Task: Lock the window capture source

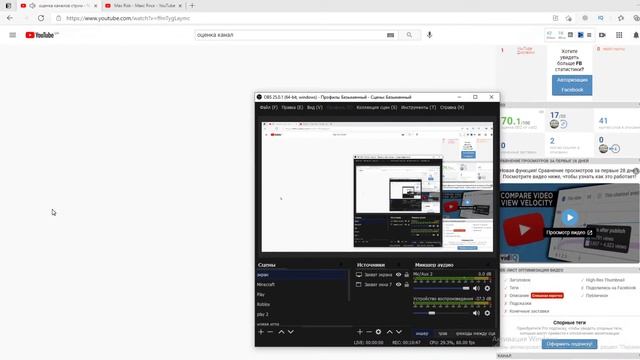Action: pos(407,284)
